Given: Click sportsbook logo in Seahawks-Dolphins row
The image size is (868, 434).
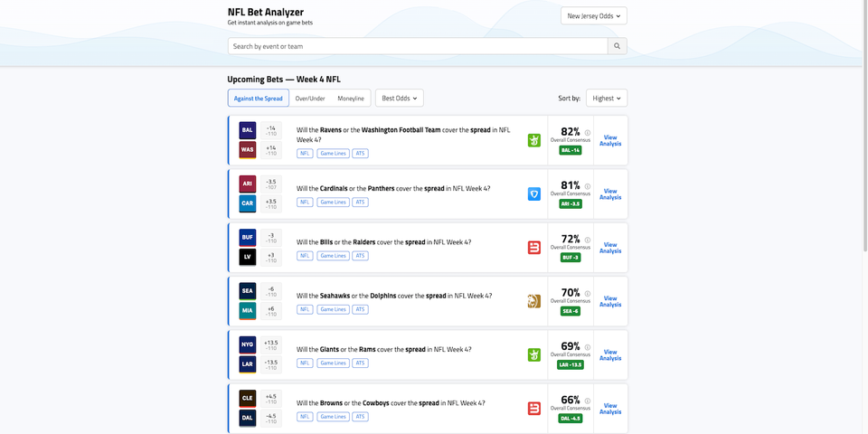Looking at the screenshot, I should pos(534,301).
